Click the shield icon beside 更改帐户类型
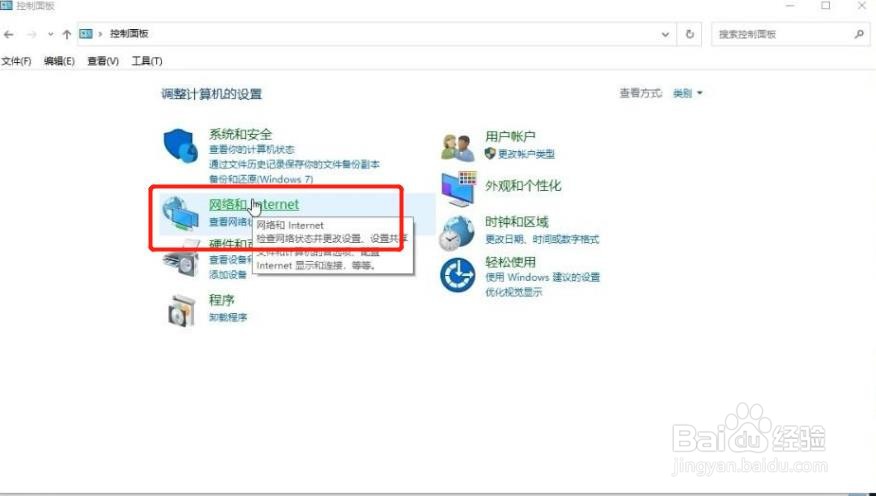The height and width of the screenshot is (496, 876). coord(490,153)
